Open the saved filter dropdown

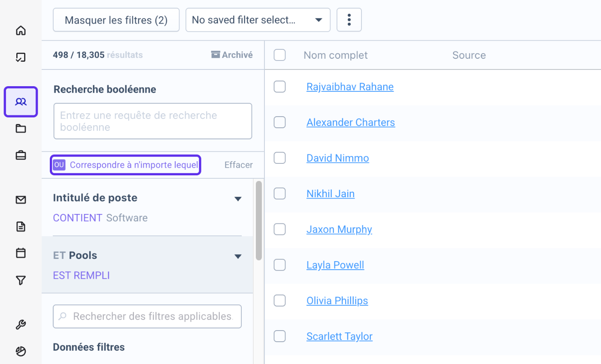(258, 20)
